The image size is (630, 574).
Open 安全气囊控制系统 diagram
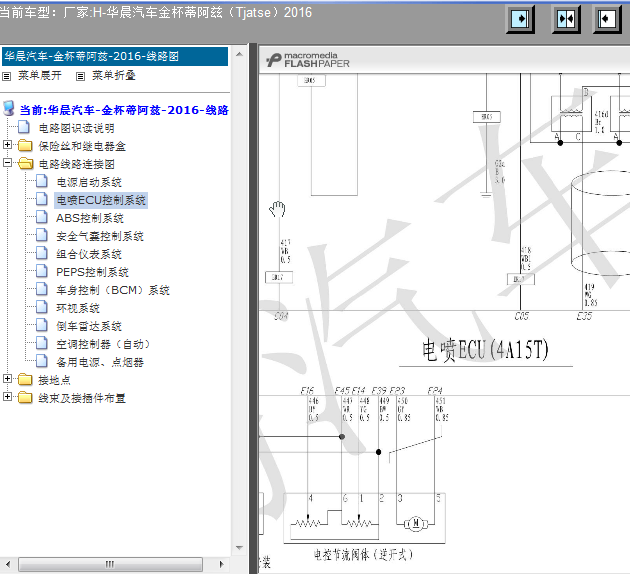[x=100, y=236]
